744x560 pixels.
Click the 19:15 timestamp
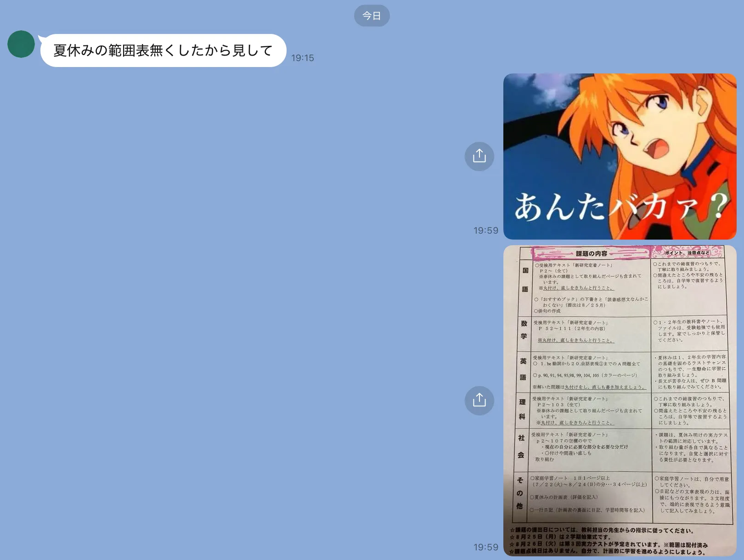coord(303,58)
